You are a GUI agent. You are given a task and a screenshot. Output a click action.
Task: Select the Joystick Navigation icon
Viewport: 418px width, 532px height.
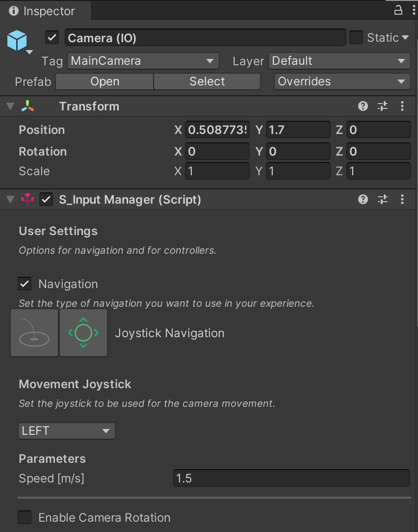click(83, 332)
